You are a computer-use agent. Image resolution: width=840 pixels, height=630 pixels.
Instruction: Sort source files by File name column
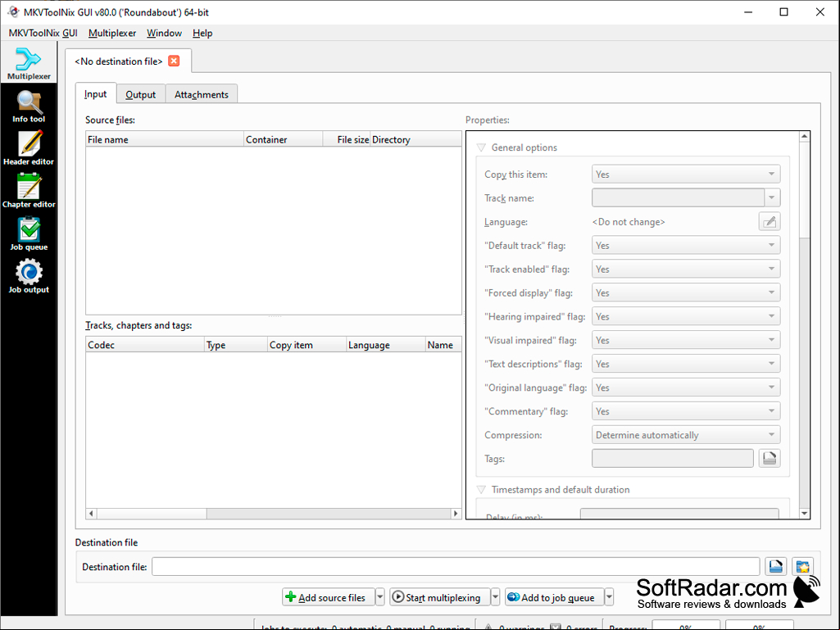tap(165, 139)
